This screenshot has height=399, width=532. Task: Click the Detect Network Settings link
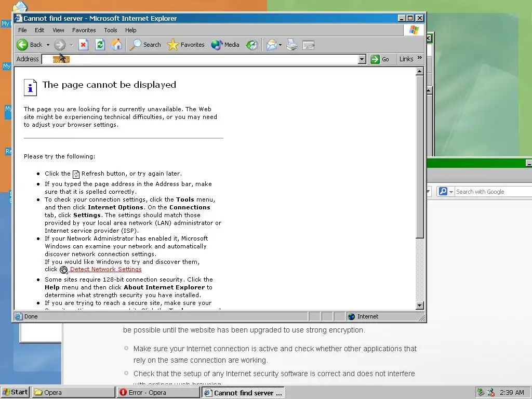[106, 269]
